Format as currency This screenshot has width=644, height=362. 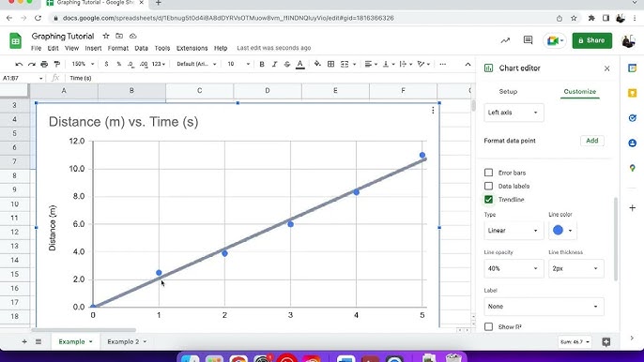point(106,64)
